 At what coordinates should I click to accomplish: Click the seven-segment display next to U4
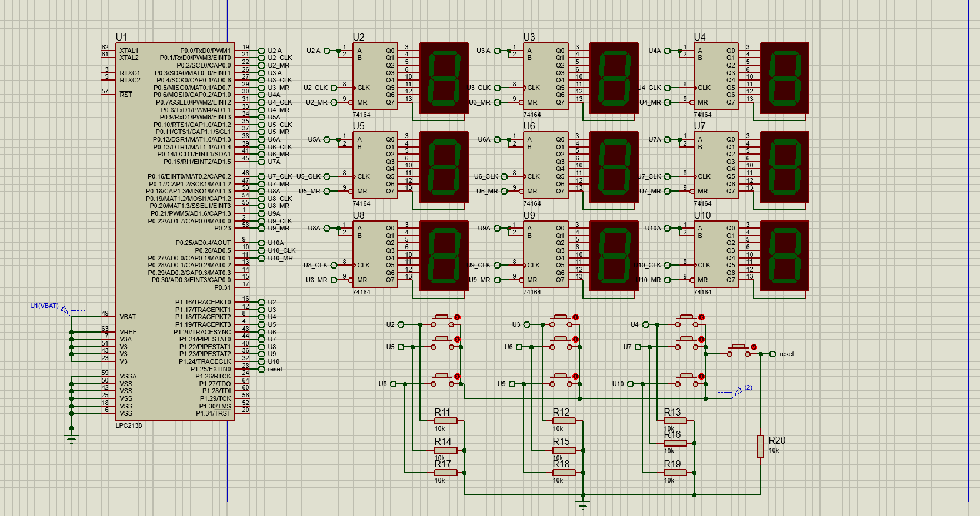point(785,78)
